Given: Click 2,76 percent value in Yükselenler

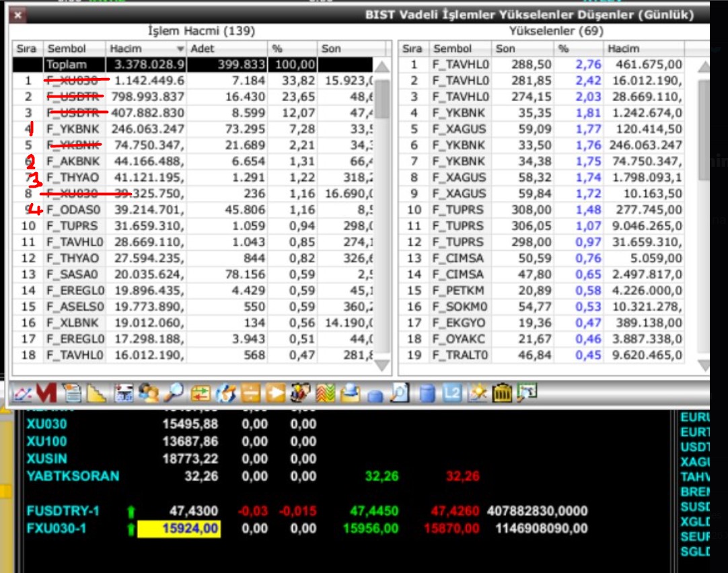Looking at the screenshot, I should coord(588,65).
